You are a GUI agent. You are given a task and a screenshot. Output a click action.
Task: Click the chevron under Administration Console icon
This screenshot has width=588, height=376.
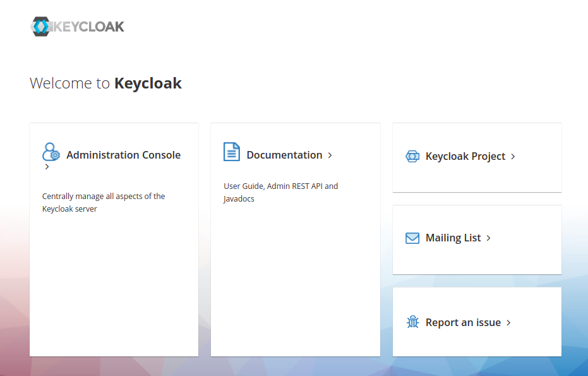(47, 167)
